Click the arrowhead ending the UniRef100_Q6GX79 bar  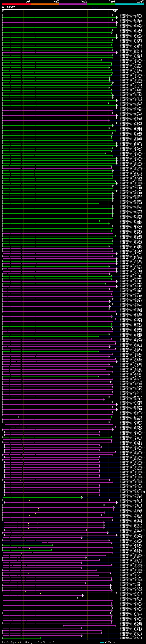coord(116,625)
